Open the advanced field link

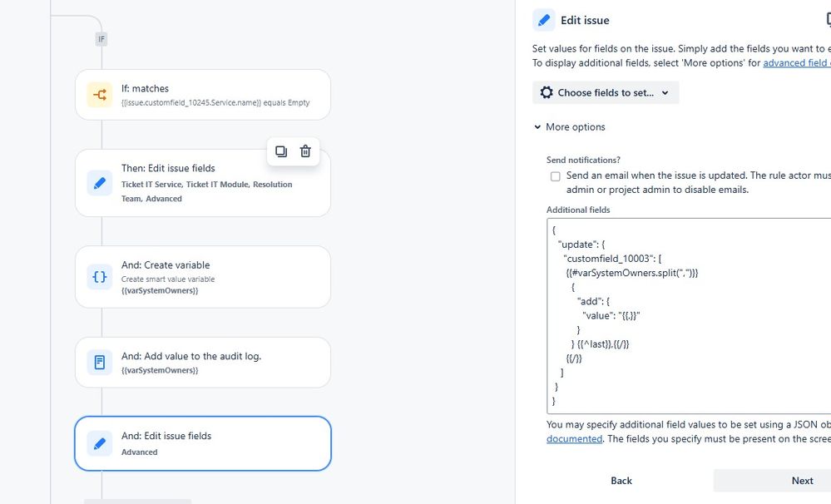click(x=796, y=62)
